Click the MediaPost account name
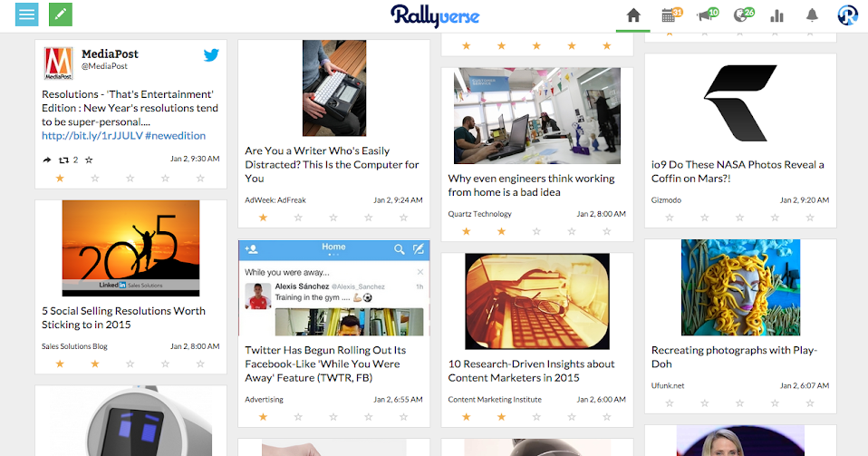Image resolution: width=868 pixels, height=456 pixels. (x=110, y=53)
